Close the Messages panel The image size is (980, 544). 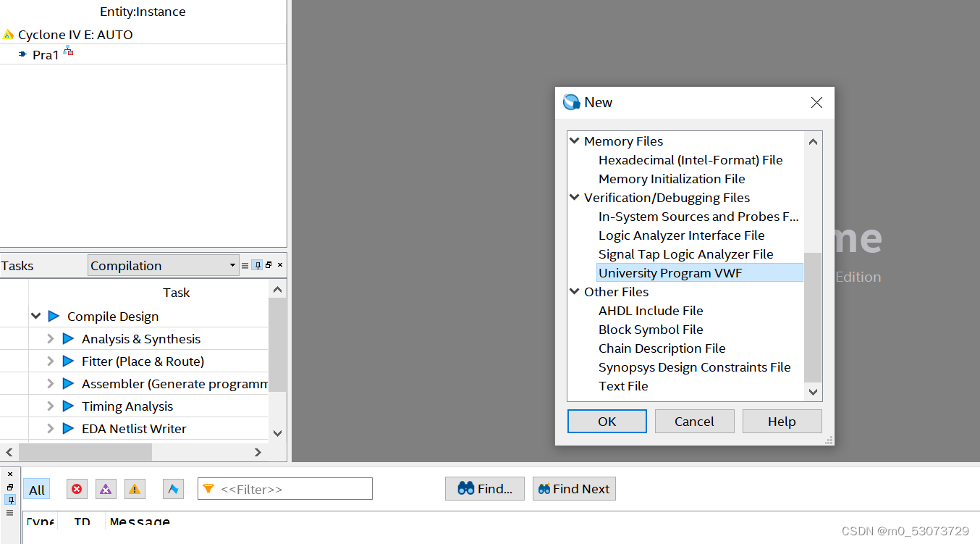pyautogui.click(x=9, y=474)
